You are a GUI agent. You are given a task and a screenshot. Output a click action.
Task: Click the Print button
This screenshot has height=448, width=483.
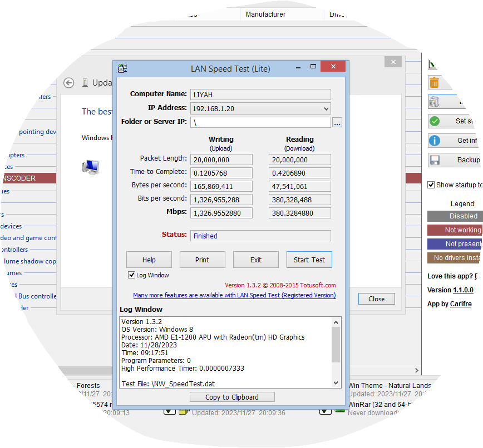point(203,260)
